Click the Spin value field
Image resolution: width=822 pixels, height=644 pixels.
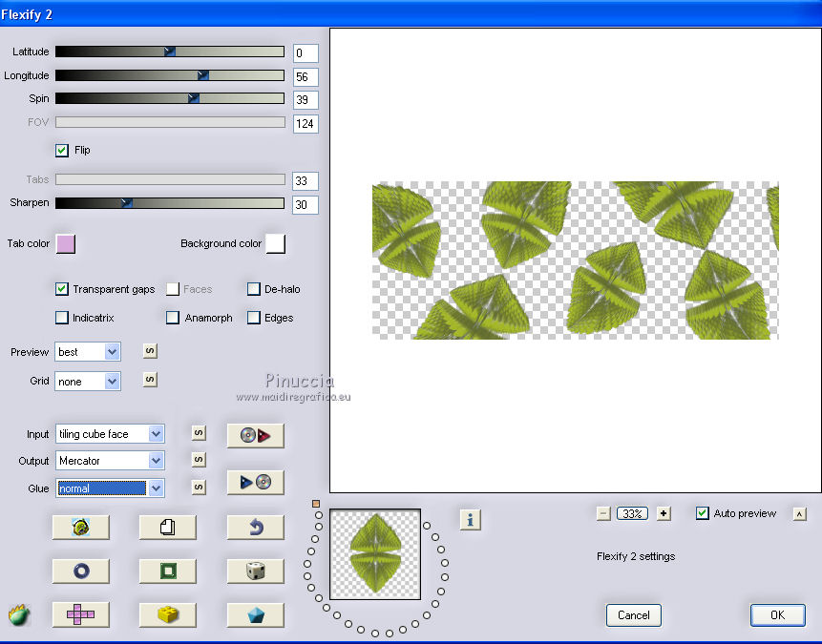tap(306, 99)
